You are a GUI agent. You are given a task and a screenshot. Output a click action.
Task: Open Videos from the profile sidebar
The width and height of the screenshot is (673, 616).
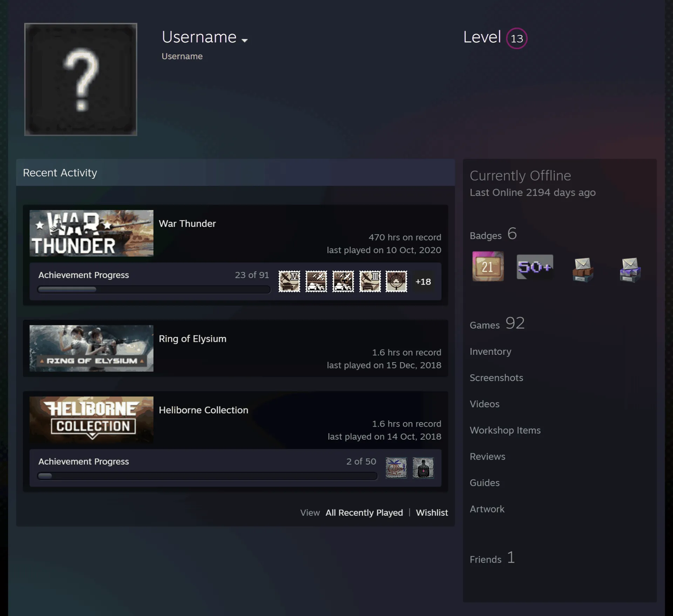[x=484, y=404]
